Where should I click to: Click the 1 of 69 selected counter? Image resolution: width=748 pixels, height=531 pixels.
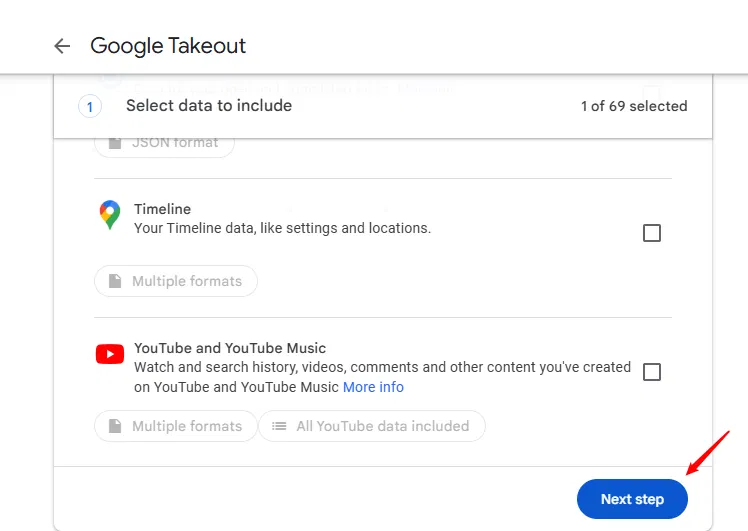pyautogui.click(x=634, y=106)
